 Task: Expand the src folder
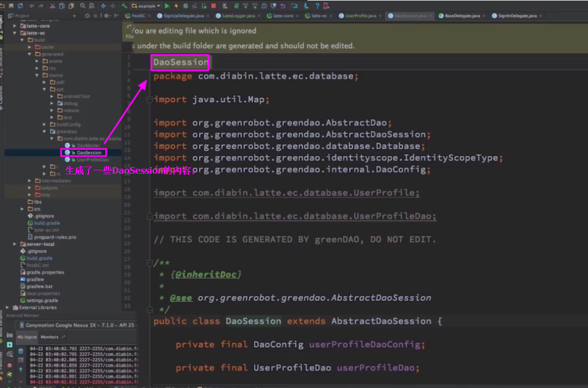[22, 209]
